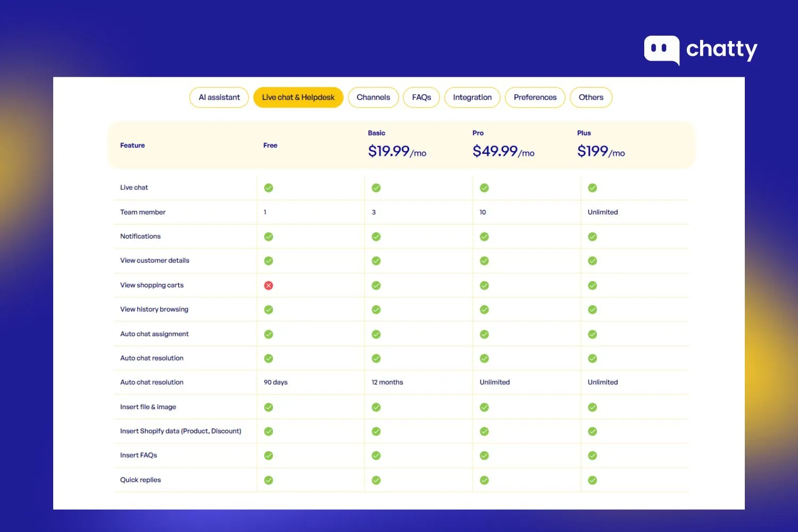Select the Live chat & Helpdesk tab
This screenshot has height=532, width=798.
click(x=298, y=97)
